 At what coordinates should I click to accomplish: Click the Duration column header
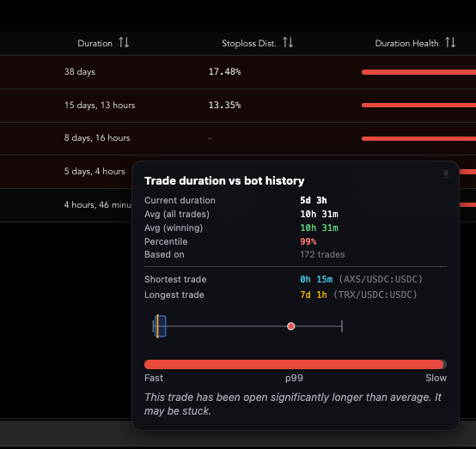(x=95, y=44)
